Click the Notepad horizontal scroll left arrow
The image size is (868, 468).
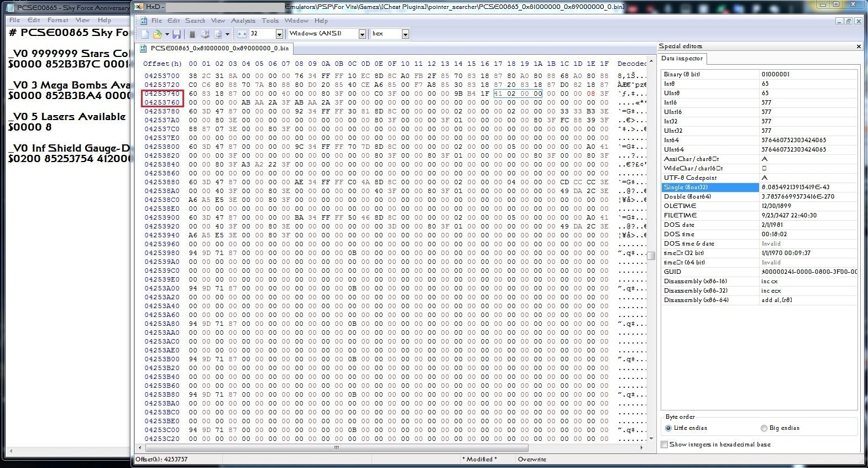pyautogui.click(x=11, y=451)
